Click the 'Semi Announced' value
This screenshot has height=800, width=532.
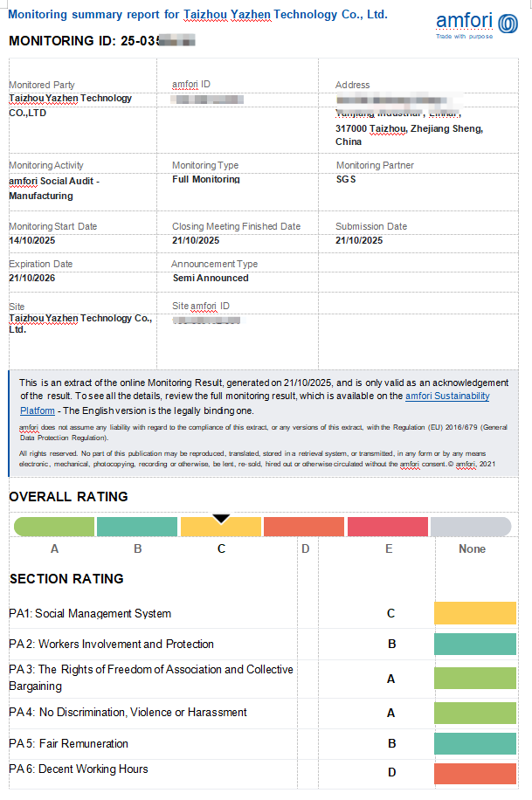click(211, 278)
